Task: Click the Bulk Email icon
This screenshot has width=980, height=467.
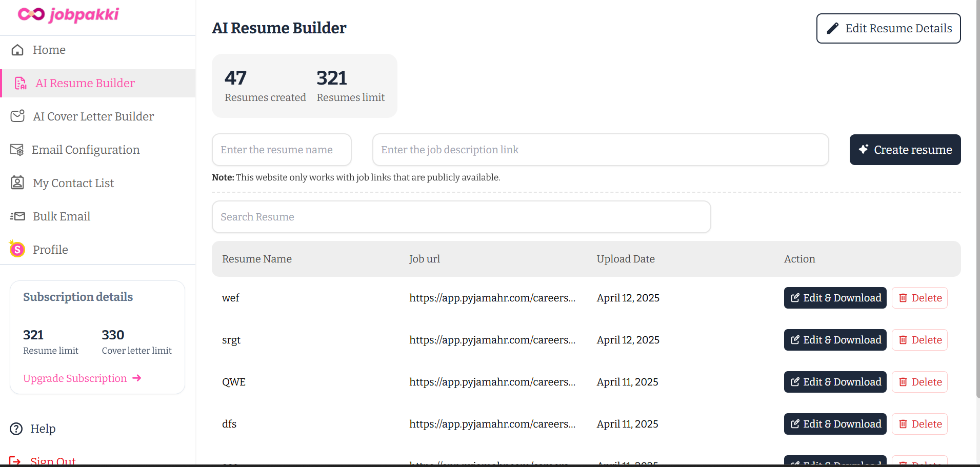Action: pyautogui.click(x=17, y=216)
